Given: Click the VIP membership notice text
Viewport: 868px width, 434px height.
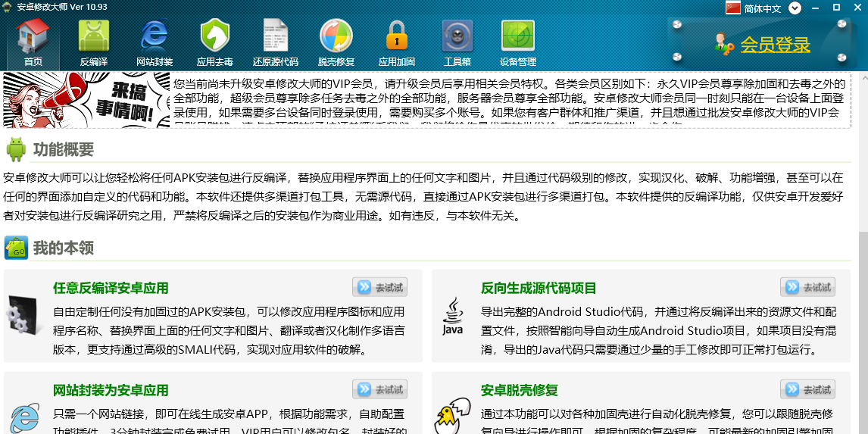Looking at the screenshot, I should click(x=509, y=100).
